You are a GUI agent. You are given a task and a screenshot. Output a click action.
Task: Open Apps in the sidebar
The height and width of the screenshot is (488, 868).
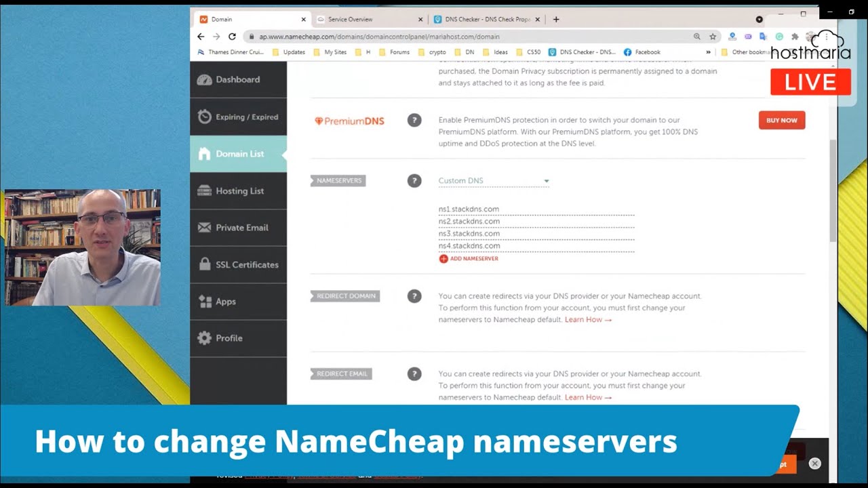coord(238,302)
